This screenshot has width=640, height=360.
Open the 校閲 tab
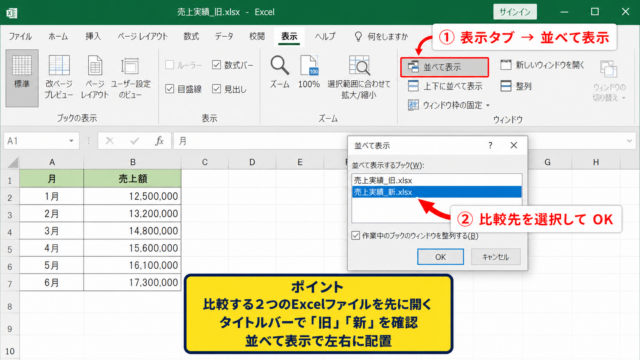(257, 36)
